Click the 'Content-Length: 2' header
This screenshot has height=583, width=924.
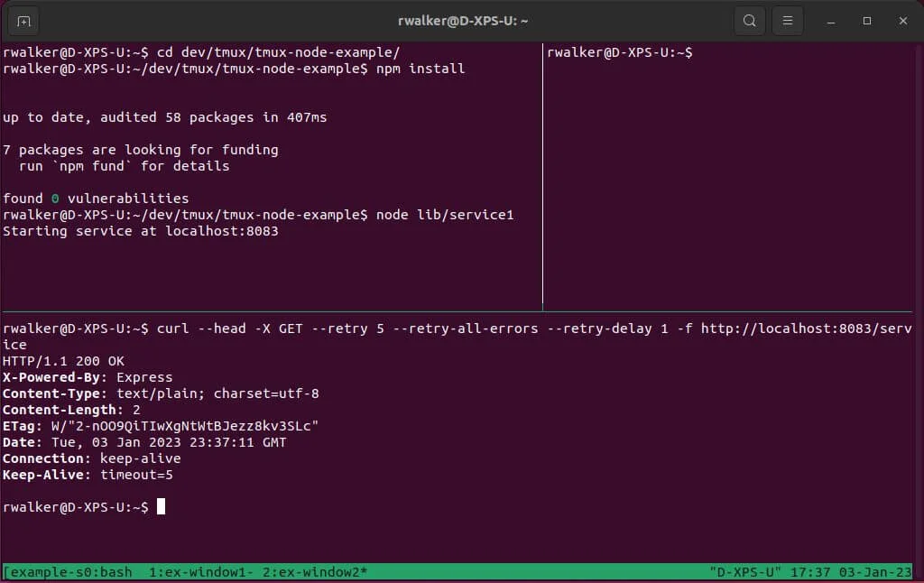pos(71,410)
